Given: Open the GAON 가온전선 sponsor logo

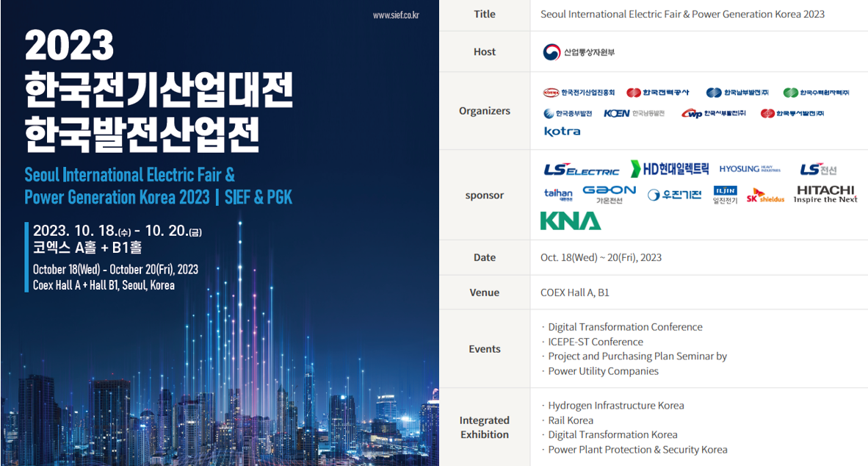Looking at the screenshot, I should pyautogui.click(x=610, y=195).
